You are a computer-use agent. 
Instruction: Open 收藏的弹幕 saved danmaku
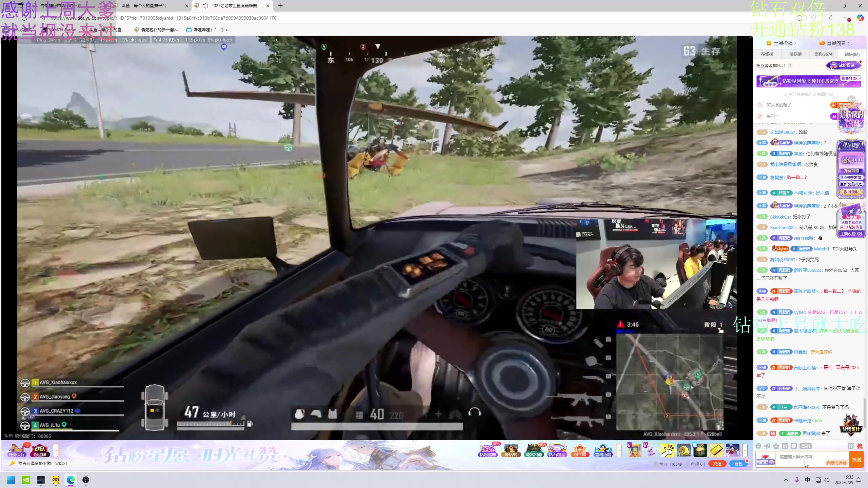tap(836, 463)
